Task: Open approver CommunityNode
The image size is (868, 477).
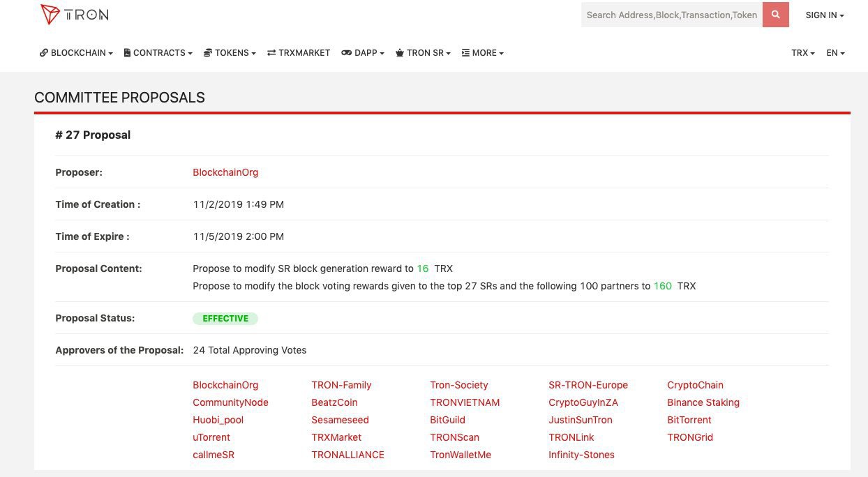Action: pyautogui.click(x=230, y=402)
